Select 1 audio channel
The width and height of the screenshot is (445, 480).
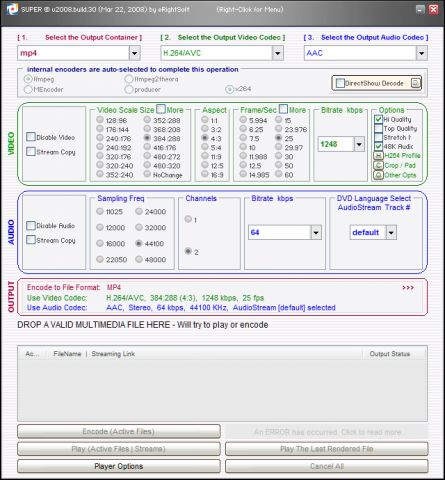188,219
